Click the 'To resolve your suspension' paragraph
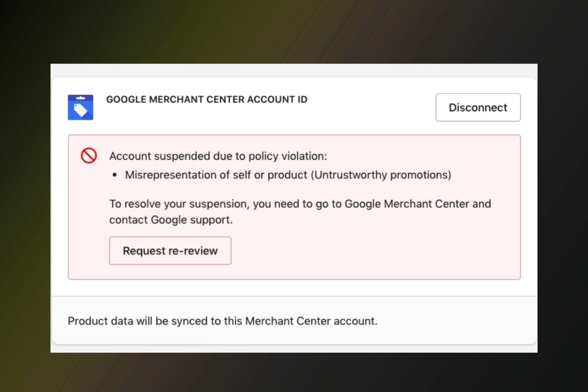 [x=300, y=212]
